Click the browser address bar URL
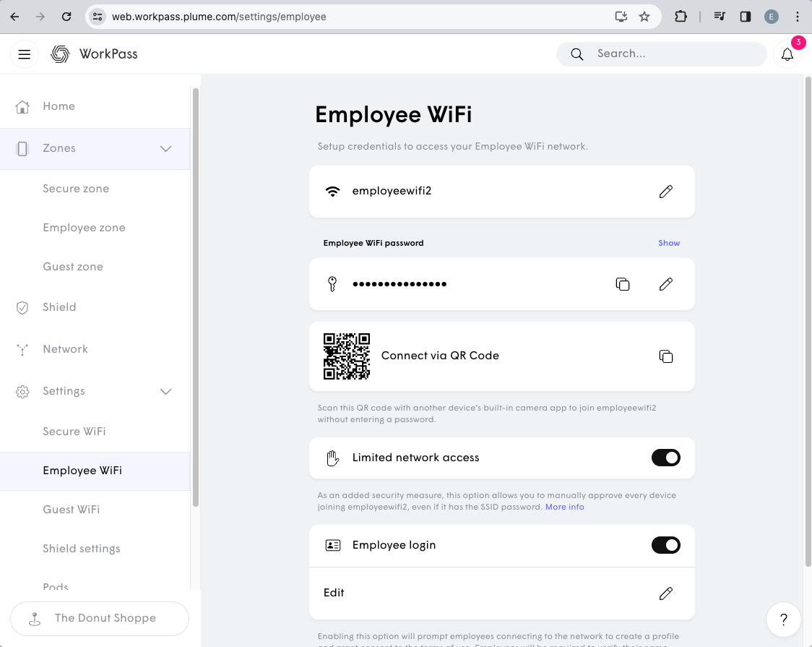The width and height of the screenshot is (812, 647). (219, 17)
